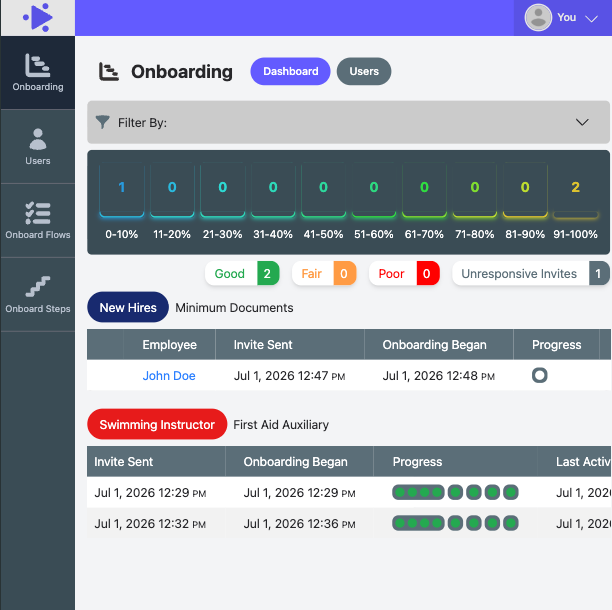Screen dimensions: 612x610
Task: Sort Swimming Instructor table by Invite Sent
Action: [x=156, y=462]
